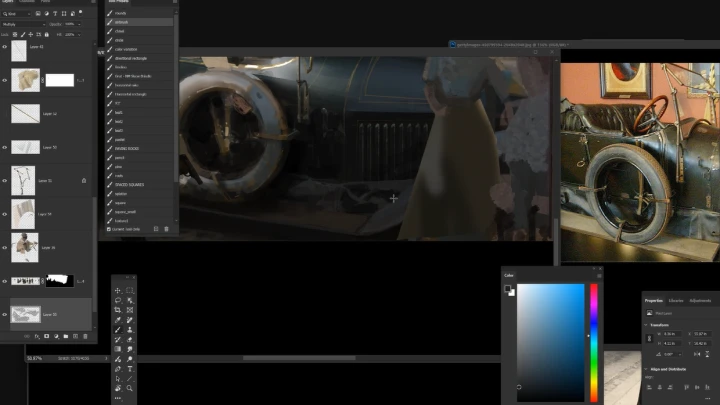Select the Type tool
Image resolution: width=720 pixels, height=405 pixels.
pyautogui.click(x=130, y=368)
